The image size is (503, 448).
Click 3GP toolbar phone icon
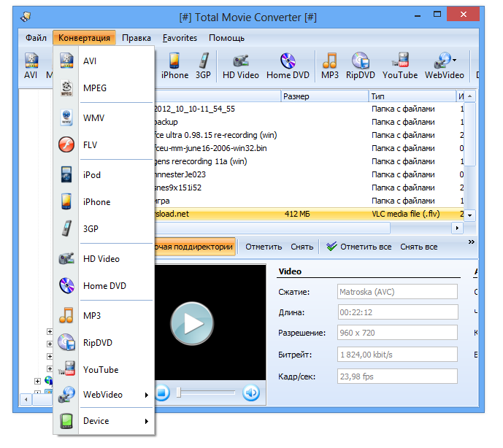(203, 66)
